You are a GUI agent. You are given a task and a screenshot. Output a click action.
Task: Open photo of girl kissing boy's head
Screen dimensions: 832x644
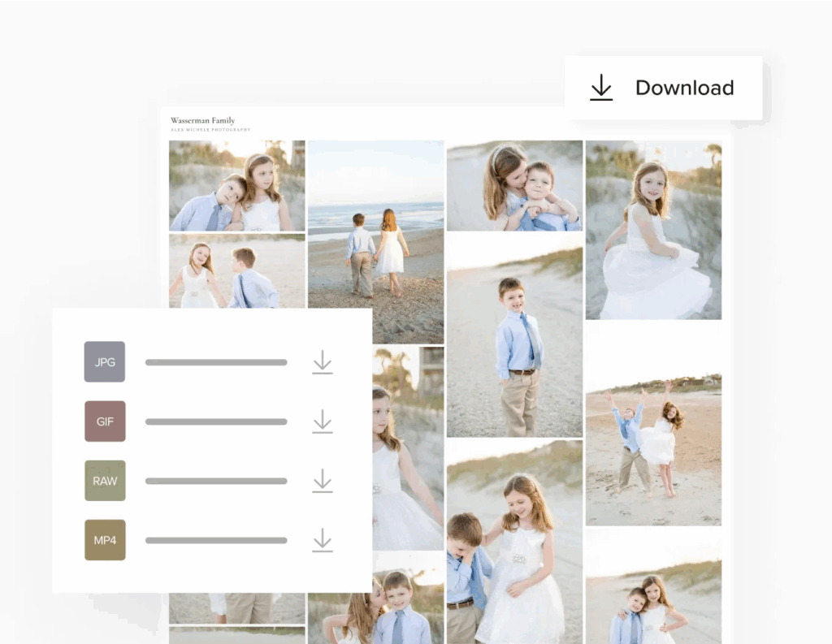click(514, 186)
